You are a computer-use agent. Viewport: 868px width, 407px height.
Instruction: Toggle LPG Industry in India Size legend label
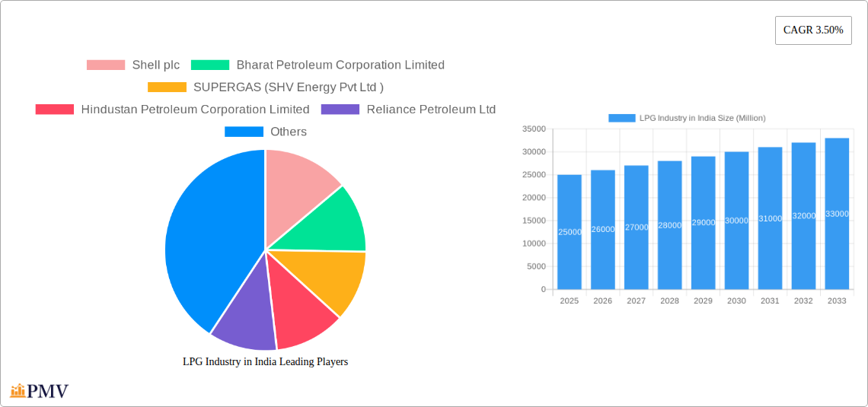coord(703,118)
